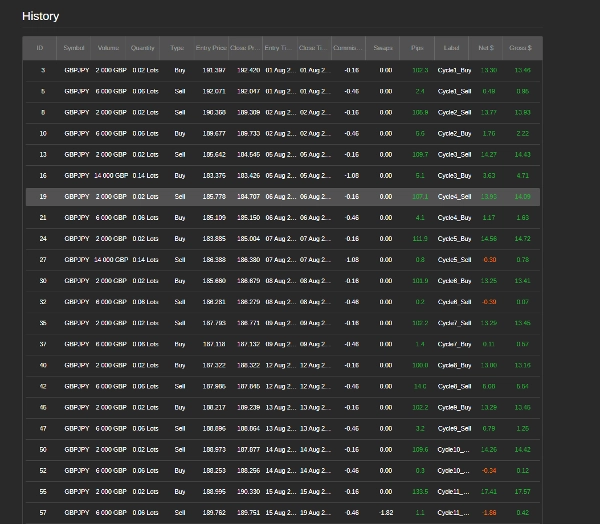Click the Sell type cell in row 57
Viewport: 600px width, 524px height.
point(180,513)
